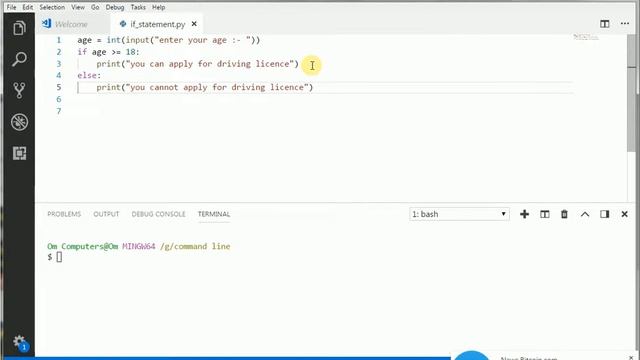Click the 'age = int(input(' code line
The width and height of the screenshot is (640, 360).
[x=169, y=40]
